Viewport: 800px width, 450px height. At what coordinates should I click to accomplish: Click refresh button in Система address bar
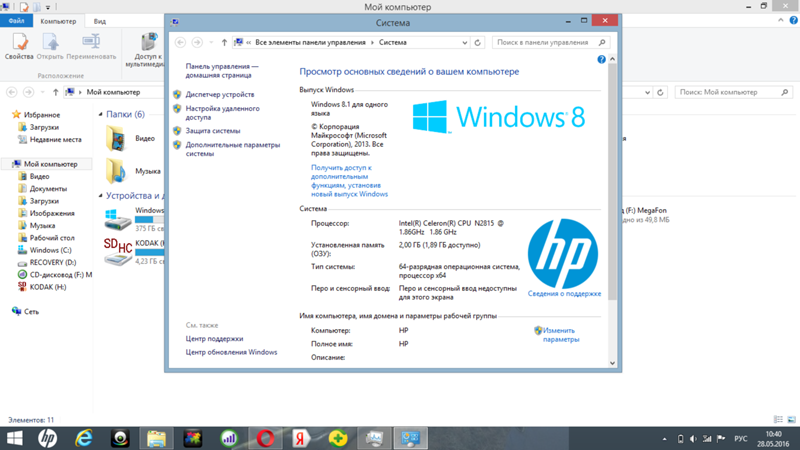pos(478,42)
